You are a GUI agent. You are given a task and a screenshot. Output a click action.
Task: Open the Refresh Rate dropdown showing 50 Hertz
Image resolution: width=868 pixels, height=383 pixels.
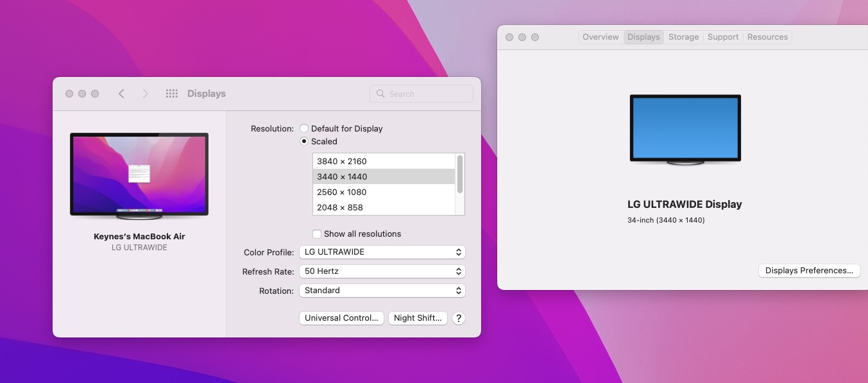coord(382,271)
